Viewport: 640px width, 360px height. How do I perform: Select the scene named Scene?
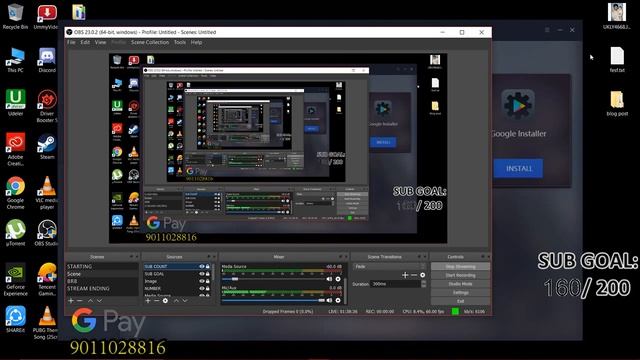(x=102, y=274)
